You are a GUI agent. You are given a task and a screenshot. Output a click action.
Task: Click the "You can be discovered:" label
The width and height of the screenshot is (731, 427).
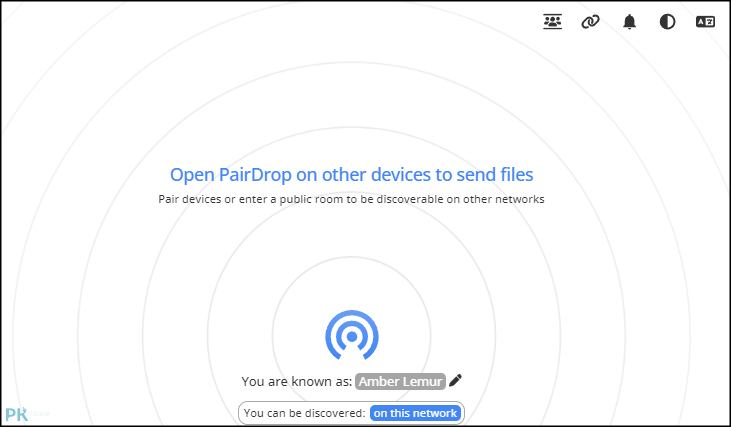[304, 413]
